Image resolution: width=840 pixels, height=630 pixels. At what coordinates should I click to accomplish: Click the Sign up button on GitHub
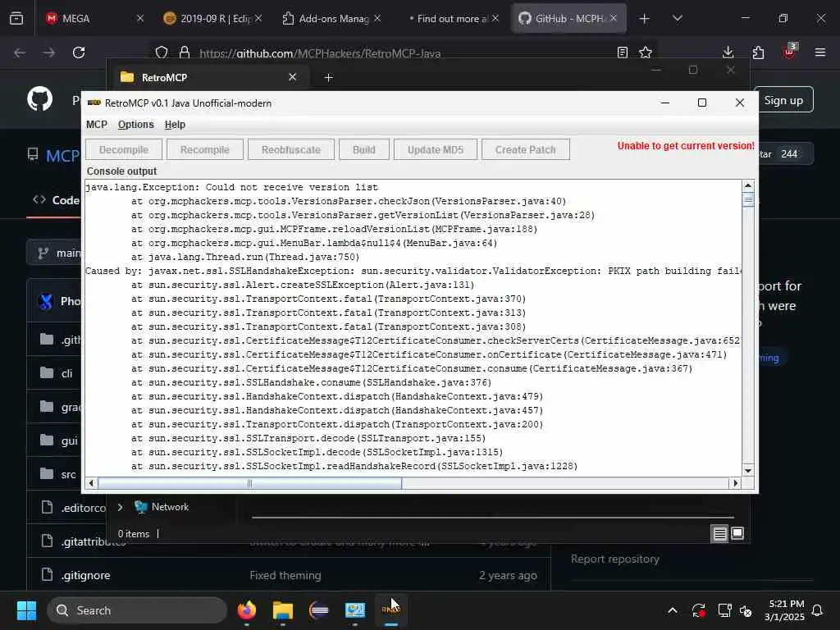(x=783, y=100)
